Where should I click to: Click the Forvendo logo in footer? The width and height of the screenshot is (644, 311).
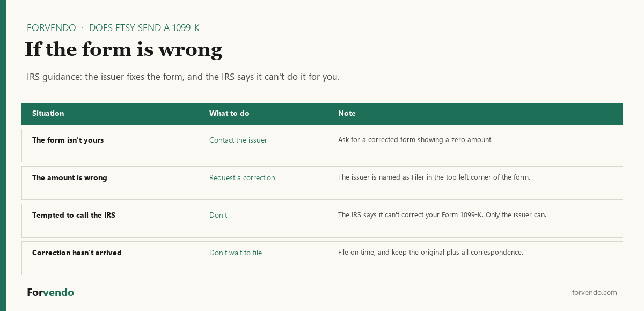click(50, 292)
